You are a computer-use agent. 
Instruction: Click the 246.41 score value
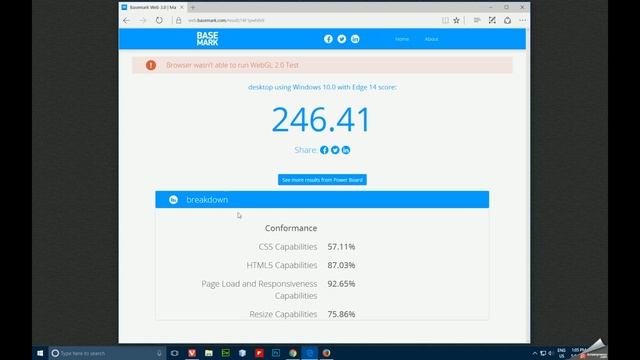[321, 120]
